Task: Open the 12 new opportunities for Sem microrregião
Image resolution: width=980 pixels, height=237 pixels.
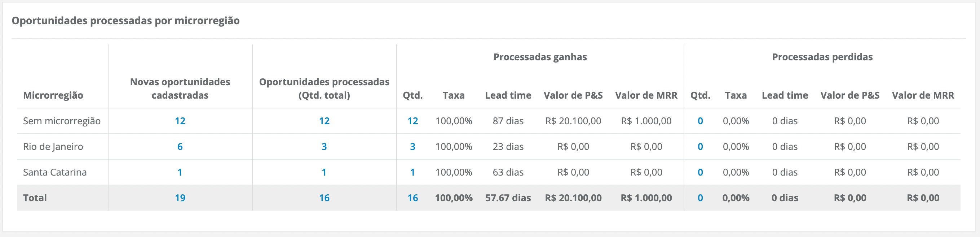Action: [180, 121]
